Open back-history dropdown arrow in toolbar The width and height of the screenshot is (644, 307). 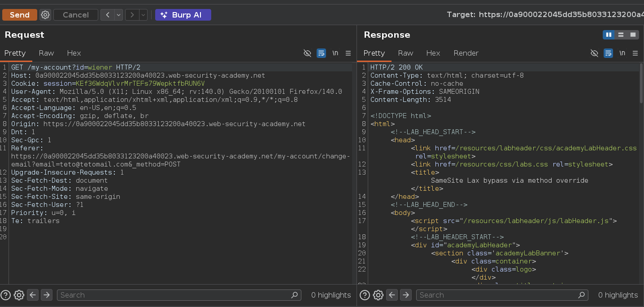[119, 15]
